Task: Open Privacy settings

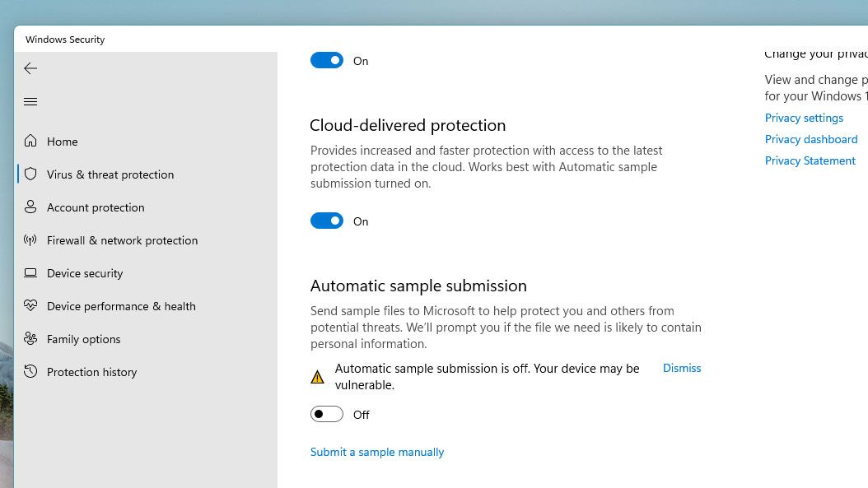Action: coord(804,118)
